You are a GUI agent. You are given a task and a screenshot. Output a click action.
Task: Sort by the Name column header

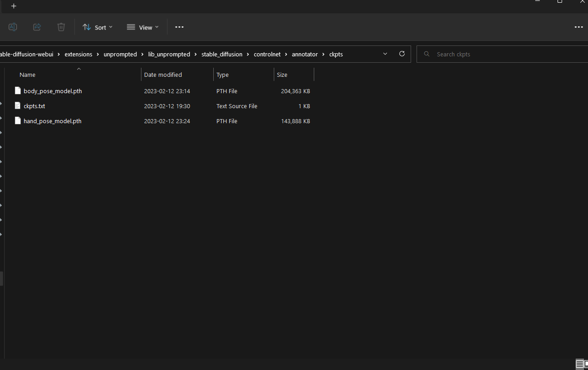coord(27,75)
